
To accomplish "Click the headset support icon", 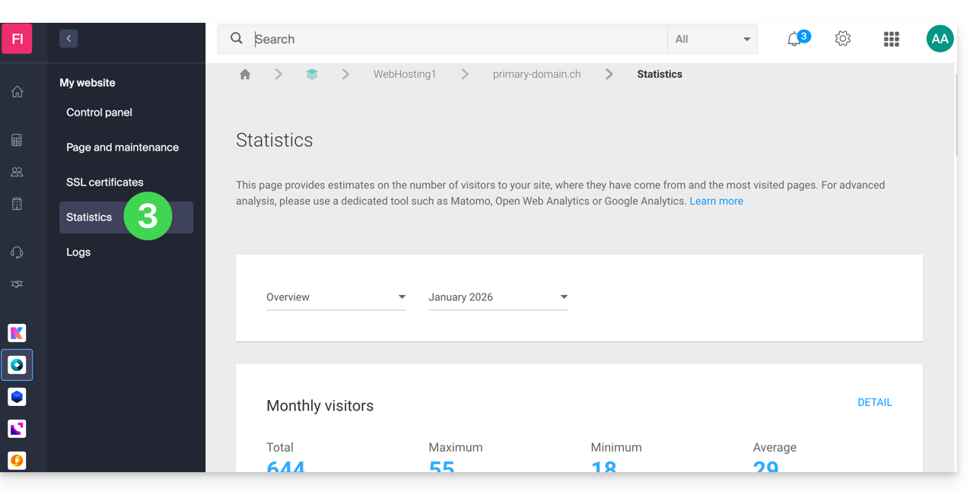I will (17, 252).
